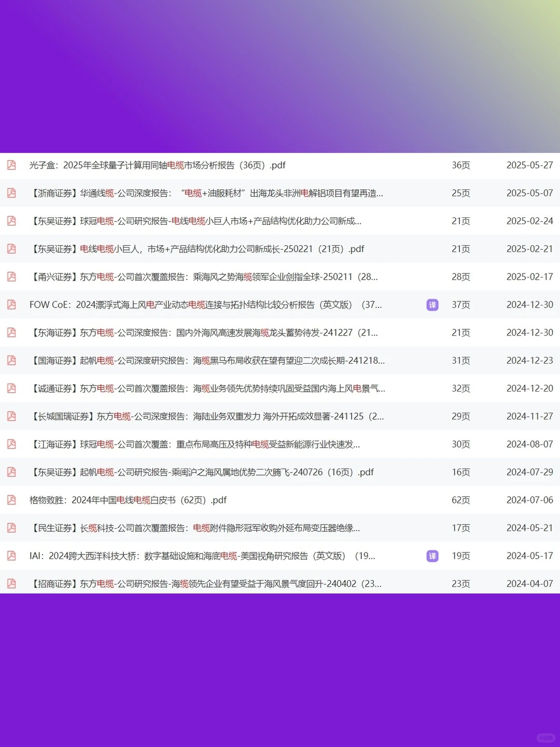Click 29页 page count cell
Image resolution: width=560 pixels, height=747 pixels.
tap(461, 417)
